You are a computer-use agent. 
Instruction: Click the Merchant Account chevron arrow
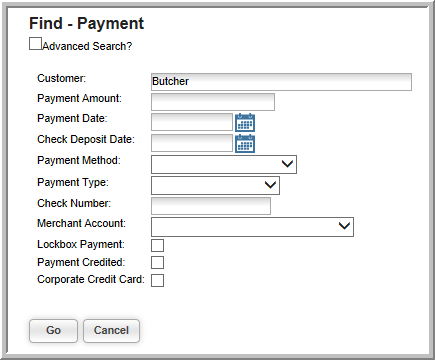344,226
